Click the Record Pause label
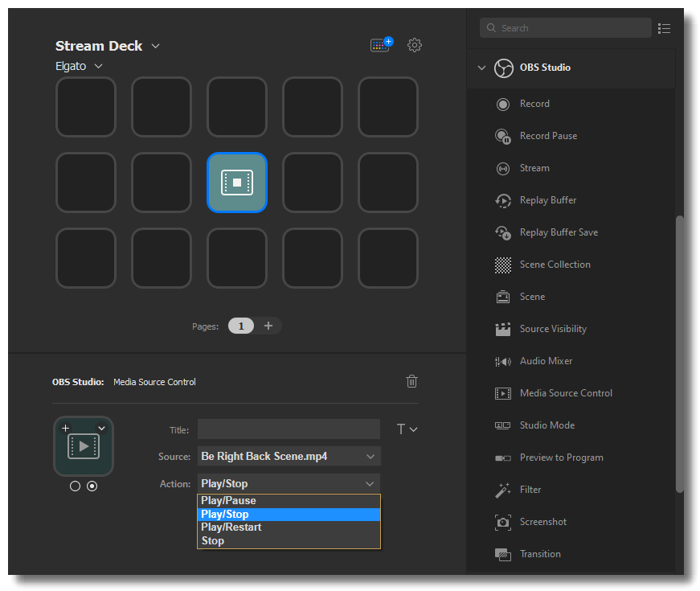Screen dimensions: 700x591 click(548, 136)
